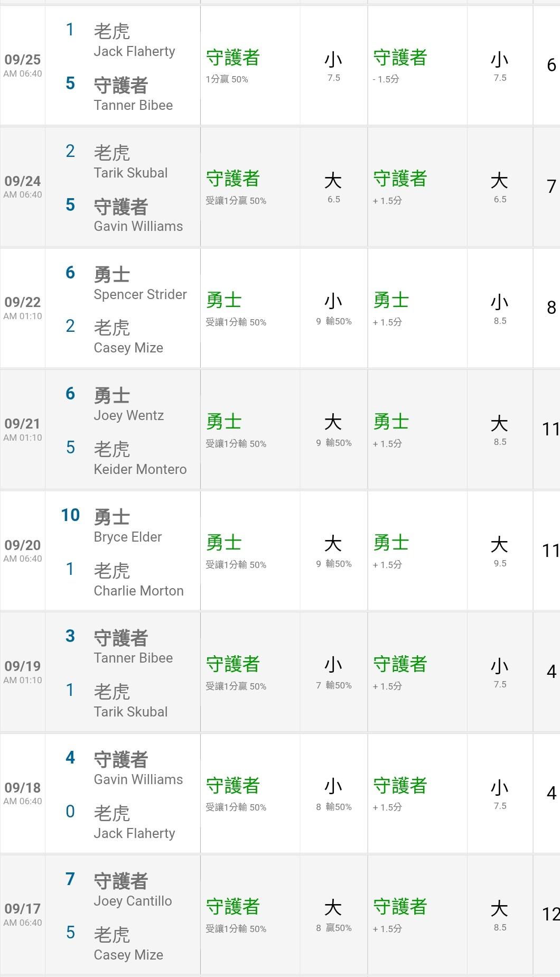Select the 小 8.5 total in 09/22 row

coord(499,309)
